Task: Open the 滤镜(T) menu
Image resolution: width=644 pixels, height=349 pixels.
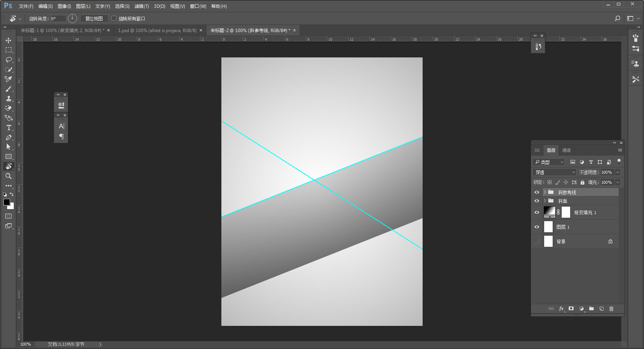Action: [142, 6]
